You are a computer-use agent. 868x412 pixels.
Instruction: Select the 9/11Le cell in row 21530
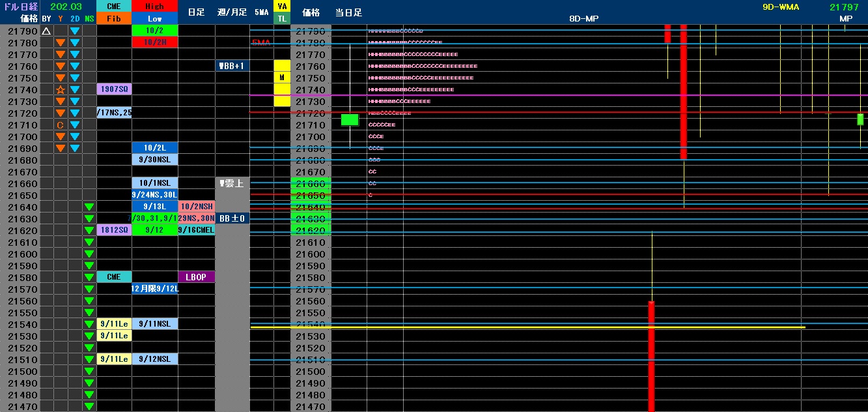(114, 336)
